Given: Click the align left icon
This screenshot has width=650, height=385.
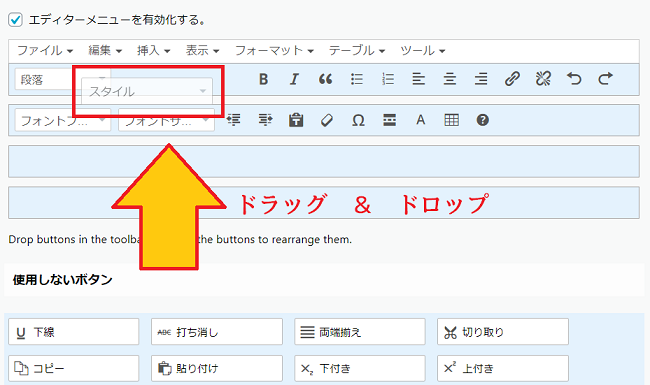Looking at the screenshot, I should [x=419, y=79].
